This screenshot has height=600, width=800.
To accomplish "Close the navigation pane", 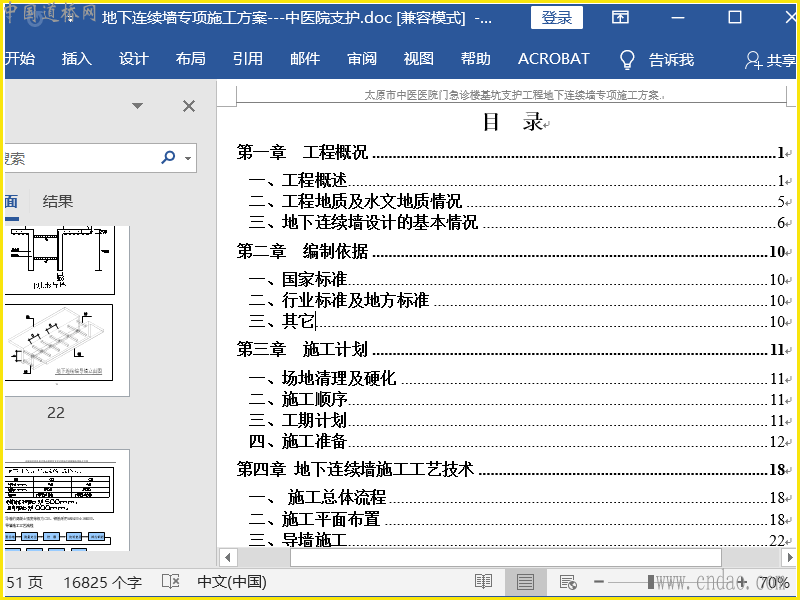I will [189, 106].
